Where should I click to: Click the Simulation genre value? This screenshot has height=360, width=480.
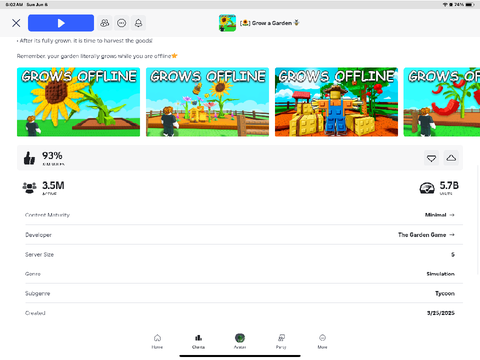click(x=441, y=274)
